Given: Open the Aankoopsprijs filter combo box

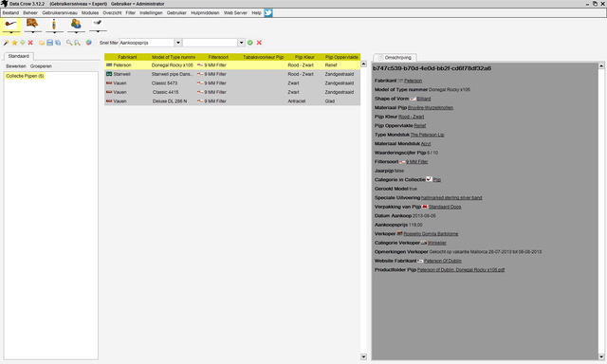Looking at the screenshot, I should coord(150,43).
